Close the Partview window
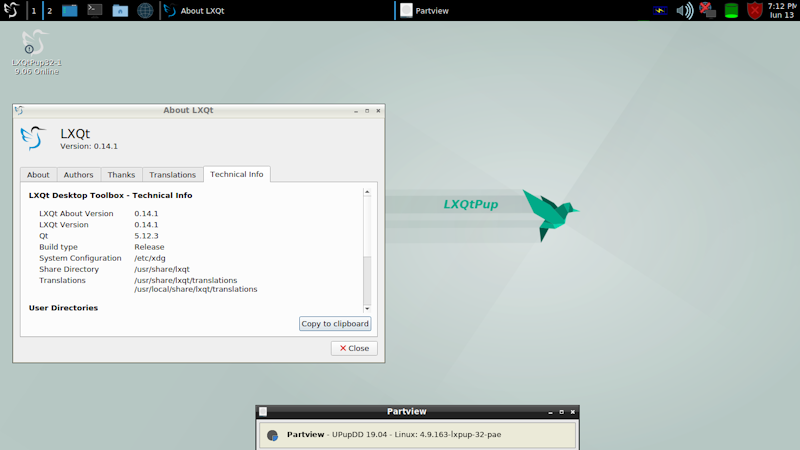800x450 pixels. pyautogui.click(x=572, y=412)
